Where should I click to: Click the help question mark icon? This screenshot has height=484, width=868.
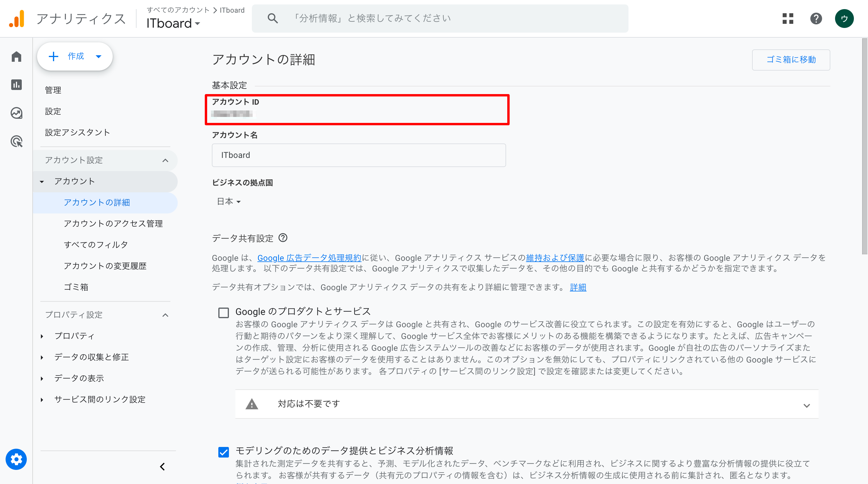coord(816,19)
